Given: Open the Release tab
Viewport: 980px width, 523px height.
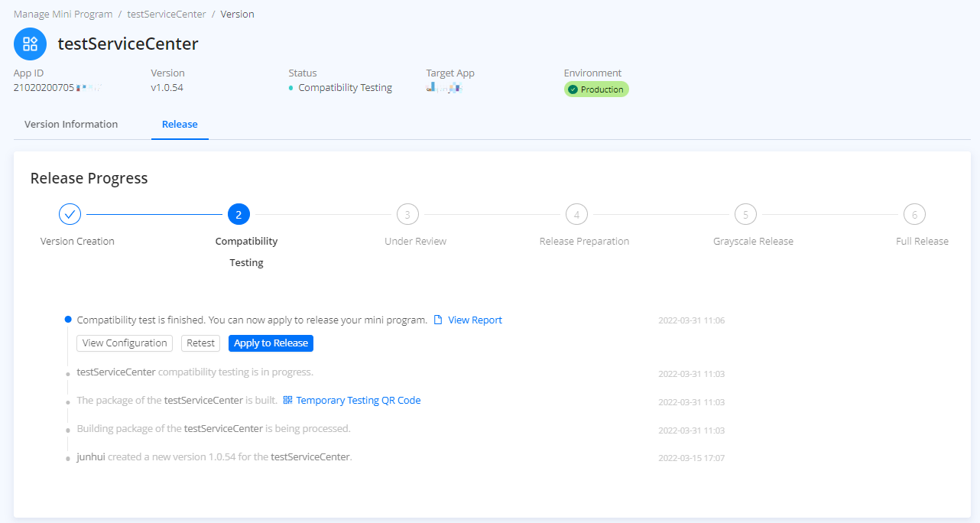Looking at the screenshot, I should pos(180,124).
